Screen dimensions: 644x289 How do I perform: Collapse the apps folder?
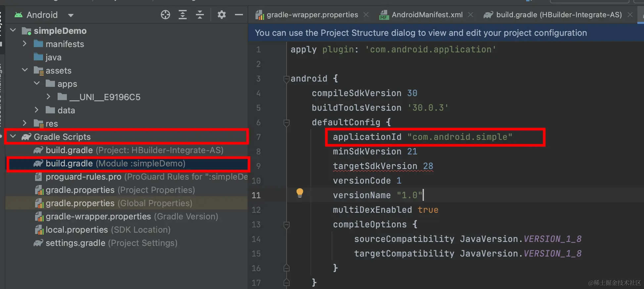click(37, 84)
